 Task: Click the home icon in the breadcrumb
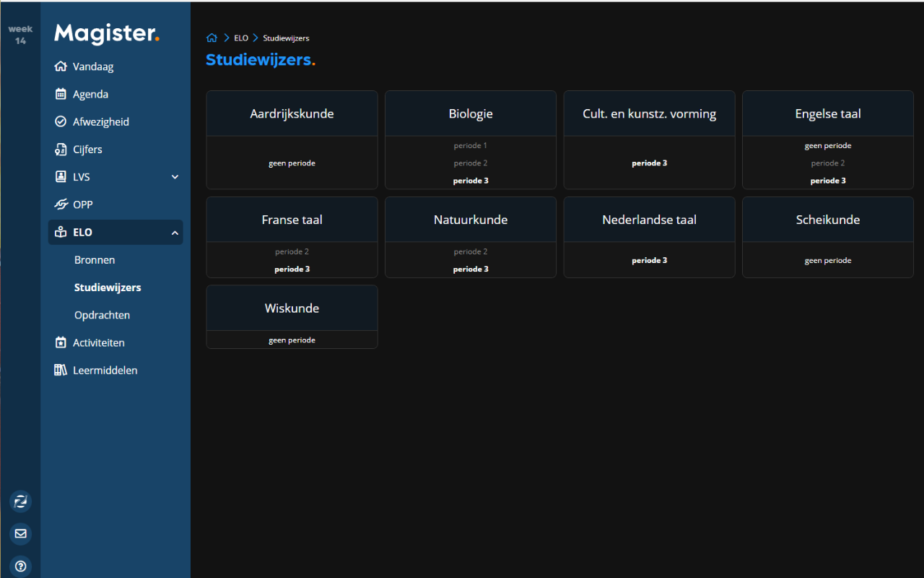[212, 38]
